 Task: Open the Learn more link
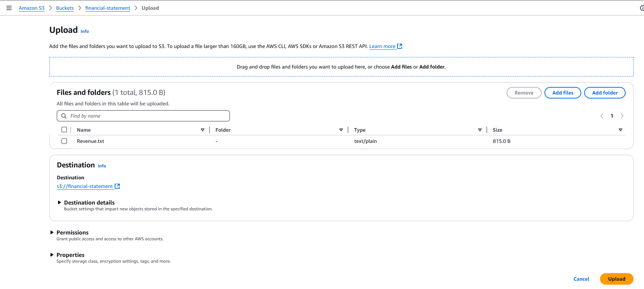pyautogui.click(x=382, y=46)
